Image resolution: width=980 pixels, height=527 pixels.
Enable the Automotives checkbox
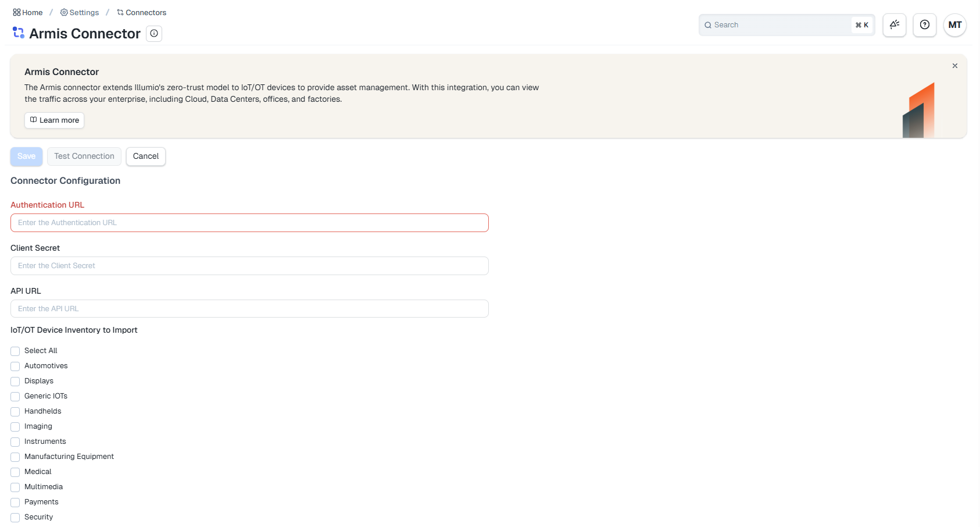tap(15, 366)
